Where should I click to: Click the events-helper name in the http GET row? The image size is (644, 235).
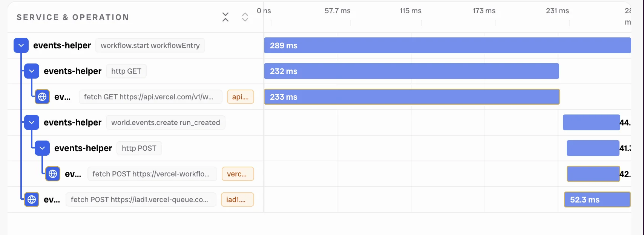click(72, 71)
